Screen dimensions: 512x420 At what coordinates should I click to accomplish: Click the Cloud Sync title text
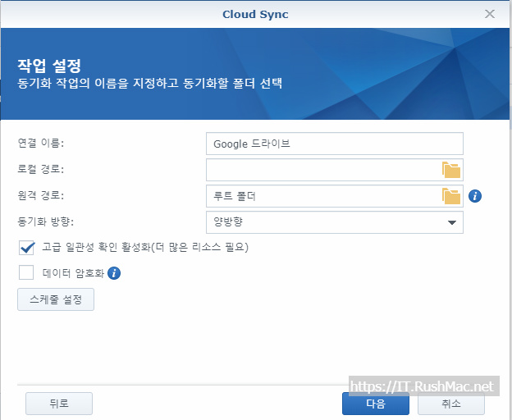pos(255,15)
